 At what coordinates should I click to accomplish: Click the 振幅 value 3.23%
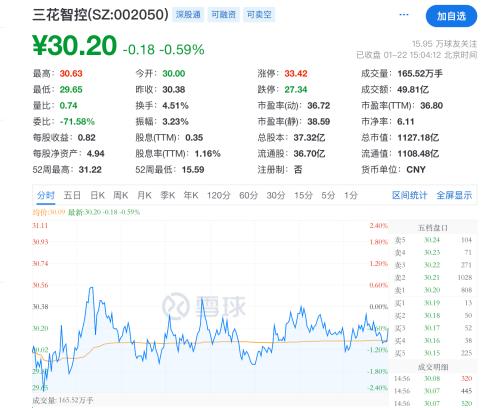pos(175,121)
